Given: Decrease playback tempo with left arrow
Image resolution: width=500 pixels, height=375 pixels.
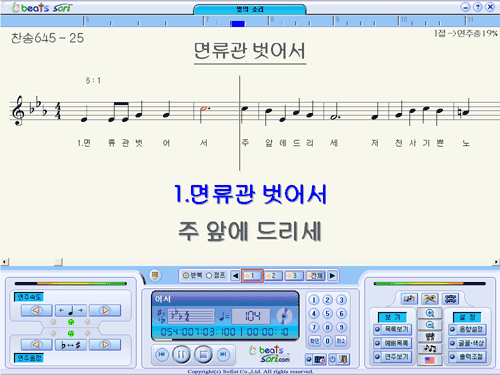Looking at the screenshot, I should click(37, 310).
